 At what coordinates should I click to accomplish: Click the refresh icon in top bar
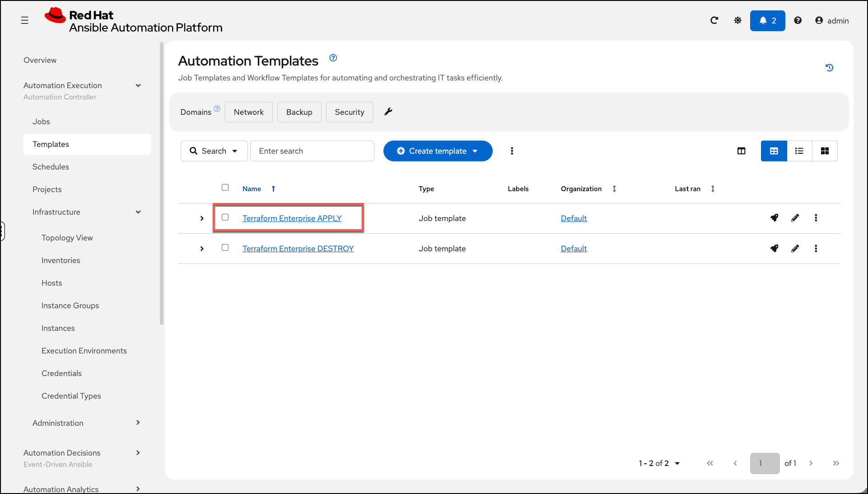pos(714,20)
